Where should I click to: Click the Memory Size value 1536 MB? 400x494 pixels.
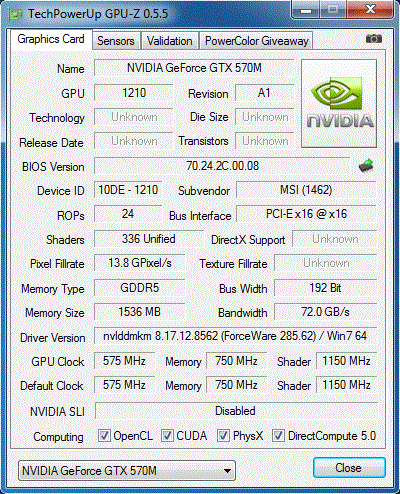(140, 312)
